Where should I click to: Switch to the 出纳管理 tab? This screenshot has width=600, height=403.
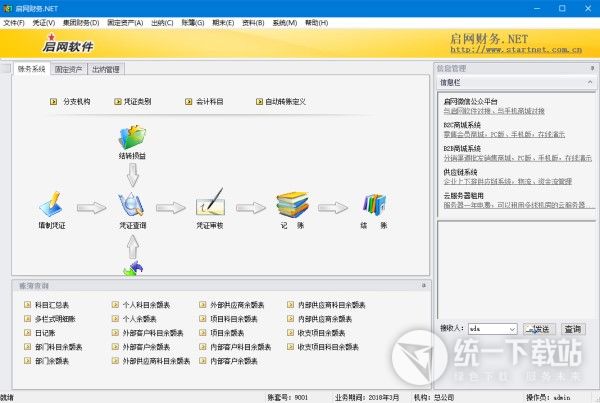click(105, 70)
